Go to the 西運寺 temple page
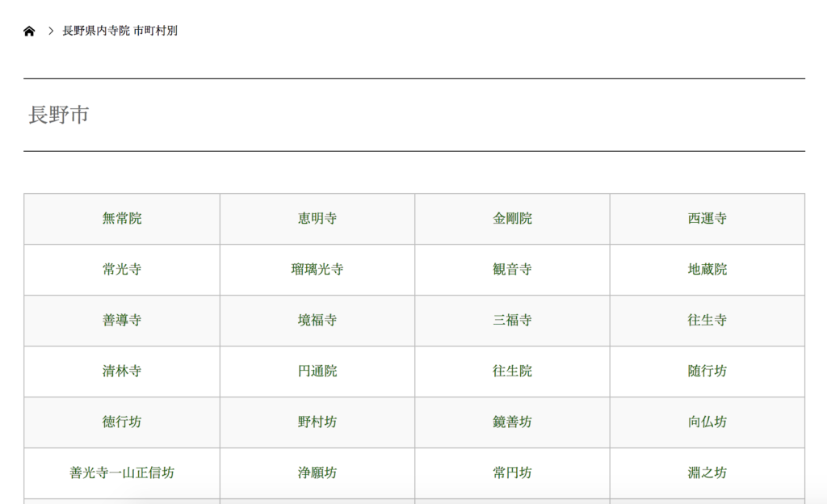Screen dimensions: 827x504 click(x=707, y=219)
